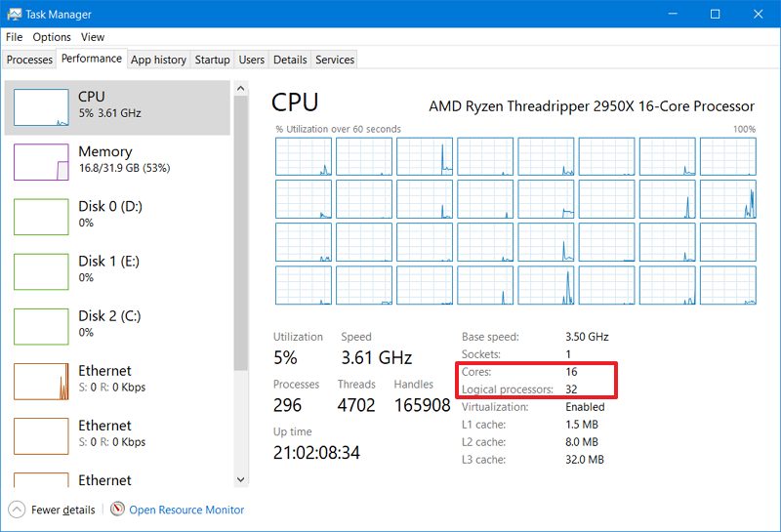This screenshot has width=781, height=532.
Task: Click the Sockets value 1
Action: point(568,354)
